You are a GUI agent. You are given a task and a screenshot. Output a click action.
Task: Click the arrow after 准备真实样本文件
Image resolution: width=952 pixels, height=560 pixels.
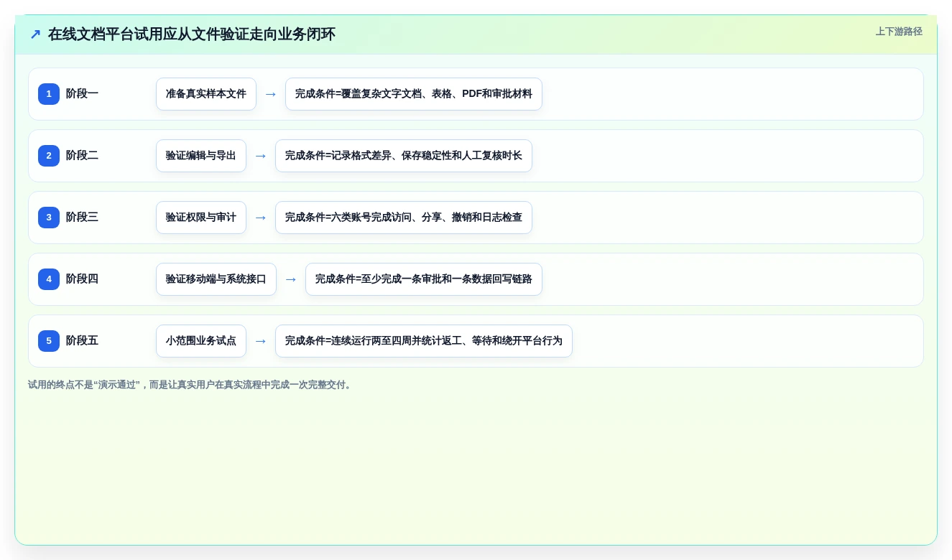pyautogui.click(x=271, y=94)
